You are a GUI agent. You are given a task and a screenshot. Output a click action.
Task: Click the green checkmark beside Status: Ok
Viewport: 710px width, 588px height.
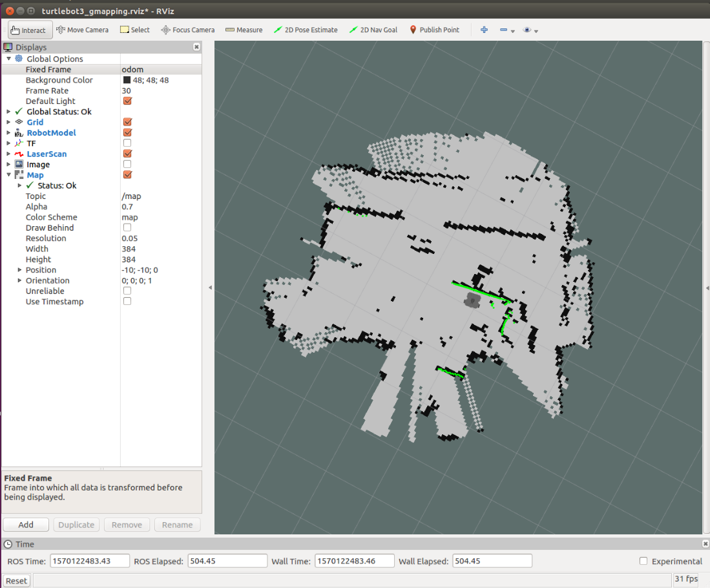tap(30, 185)
